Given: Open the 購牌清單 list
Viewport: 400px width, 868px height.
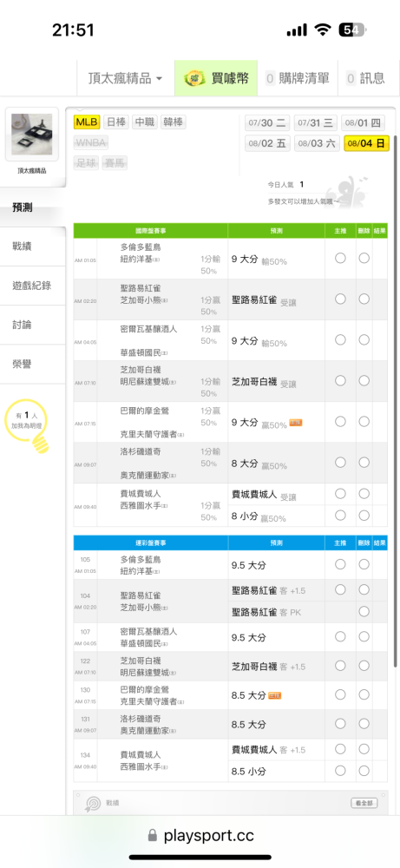Looking at the screenshot, I should [297, 78].
